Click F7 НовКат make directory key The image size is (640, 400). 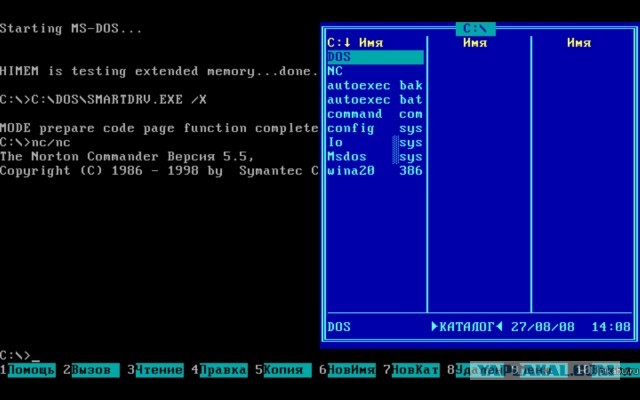(x=411, y=370)
